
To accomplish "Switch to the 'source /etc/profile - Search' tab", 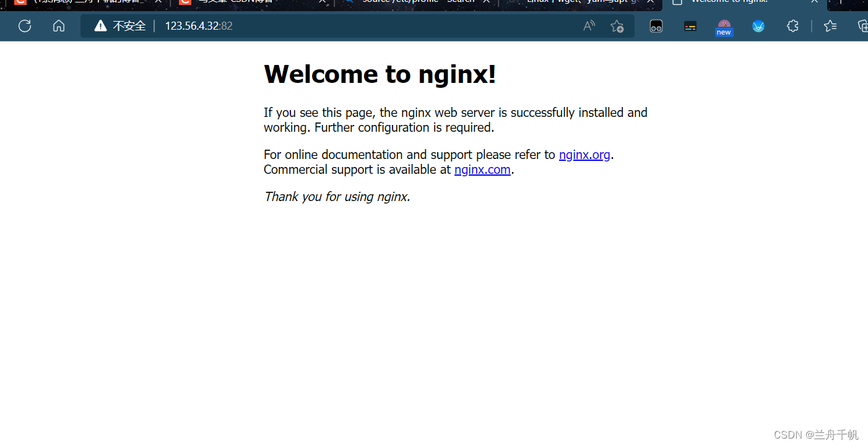I will point(417,4).
